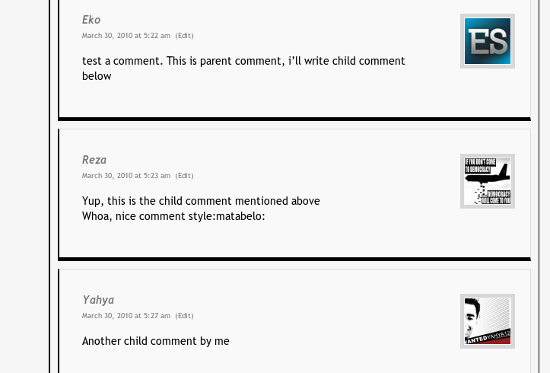Open the Eko author name link

click(x=91, y=20)
